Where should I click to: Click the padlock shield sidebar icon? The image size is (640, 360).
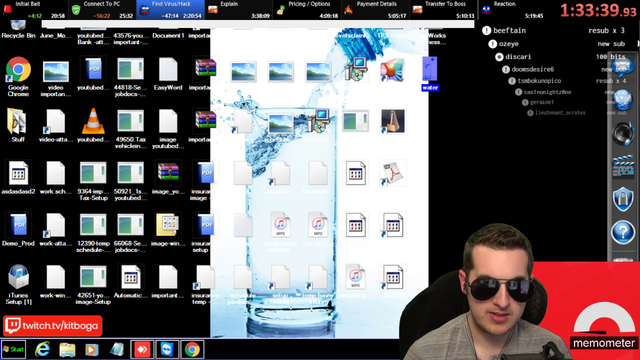(x=623, y=199)
